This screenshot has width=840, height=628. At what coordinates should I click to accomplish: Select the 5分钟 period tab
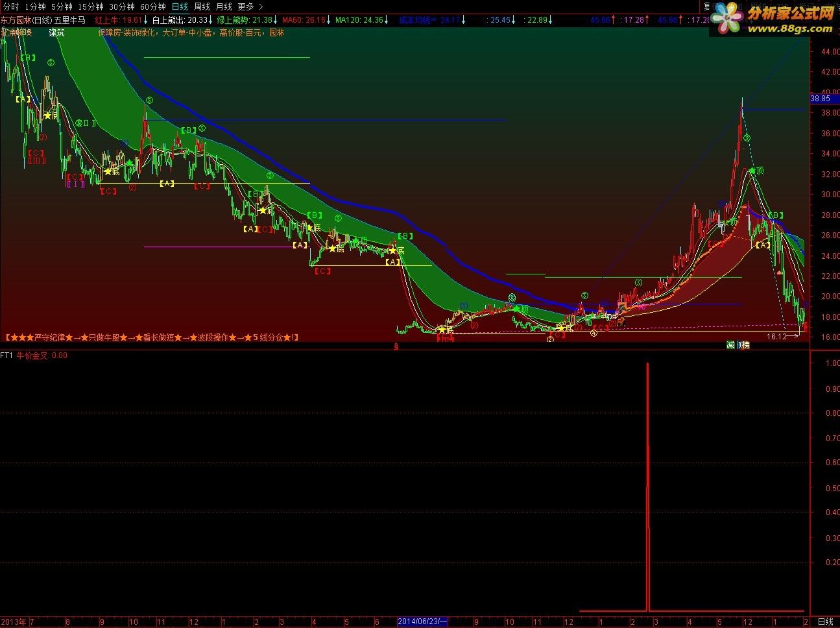click(62, 6)
